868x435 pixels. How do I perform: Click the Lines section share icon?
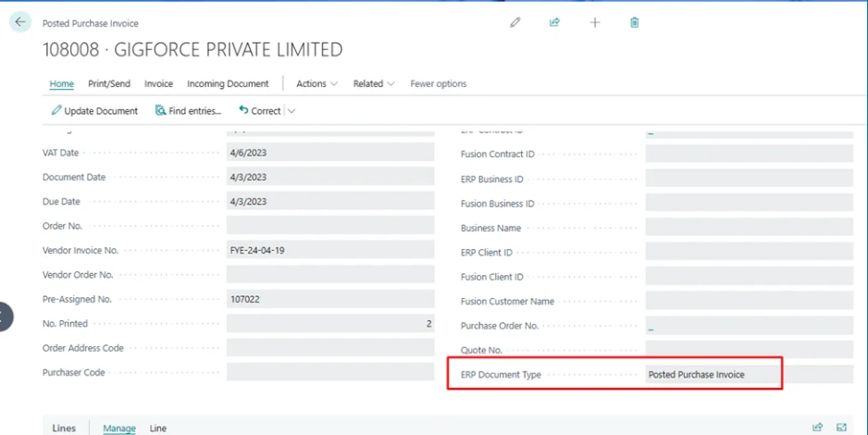[x=817, y=428]
